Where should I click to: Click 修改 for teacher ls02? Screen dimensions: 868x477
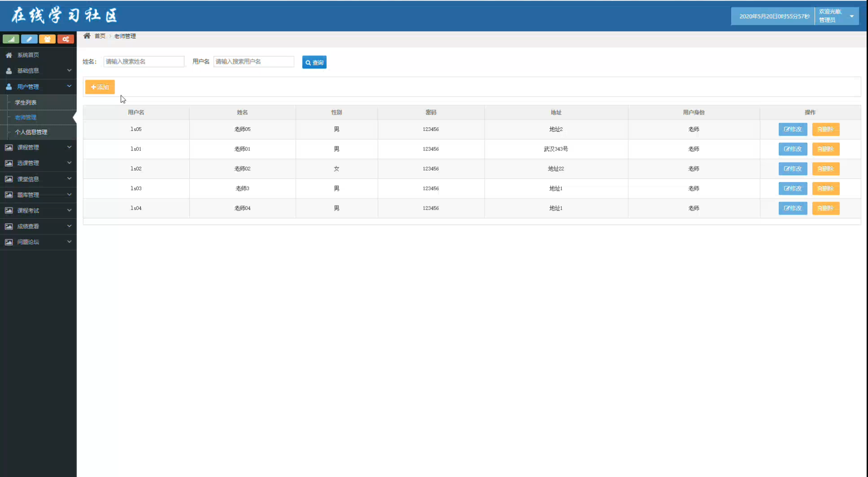pyautogui.click(x=793, y=169)
